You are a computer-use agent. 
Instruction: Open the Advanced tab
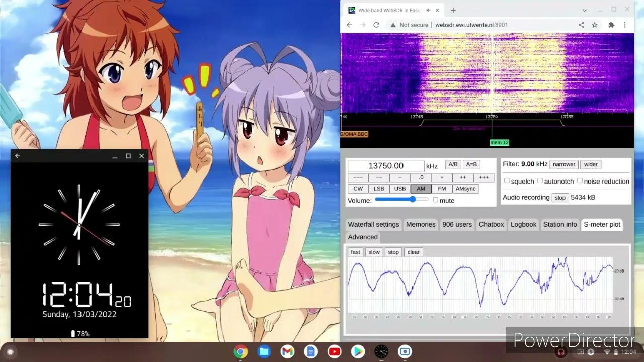363,237
